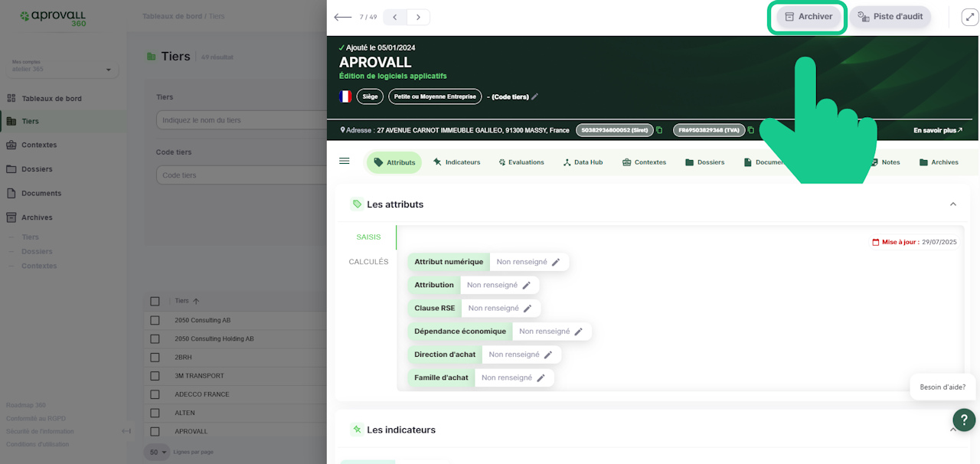Viewport: 980px width, 464px height.
Task: Open the Contextes sub-item under Archives
Action: point(39,266)
